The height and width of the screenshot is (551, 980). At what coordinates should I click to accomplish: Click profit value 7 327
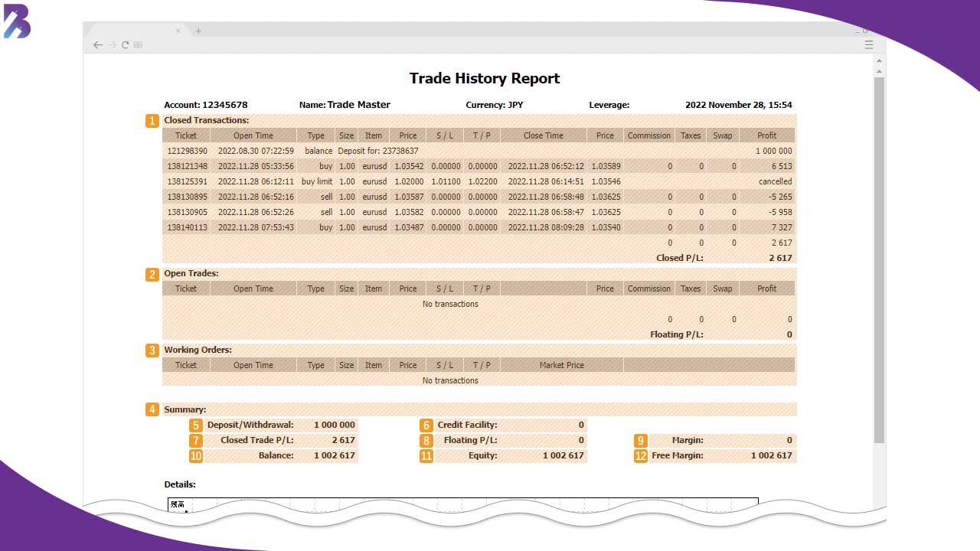tap(782, 227)
